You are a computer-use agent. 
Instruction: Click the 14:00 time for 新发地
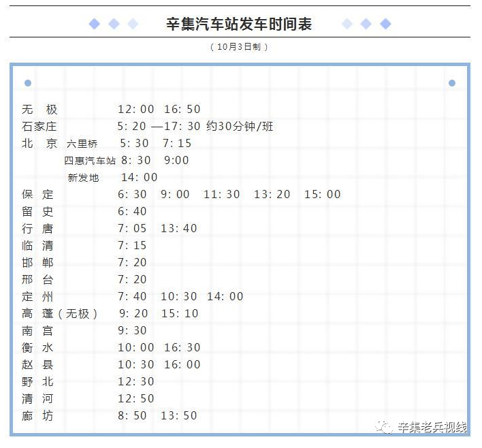click(140, 178)
